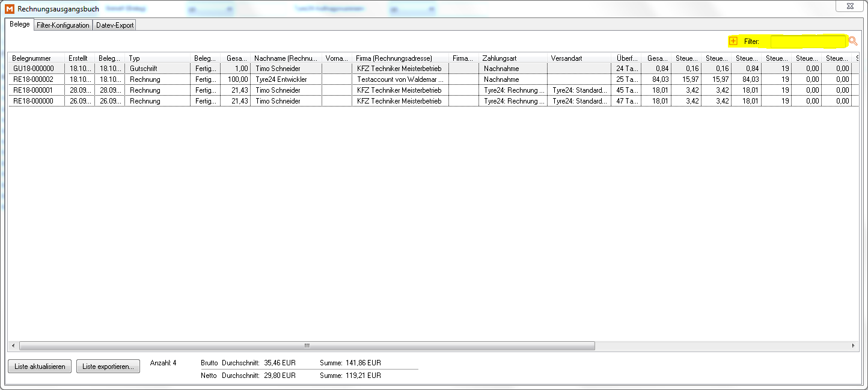Select invoice row RE18-000001

click(37, 90)
